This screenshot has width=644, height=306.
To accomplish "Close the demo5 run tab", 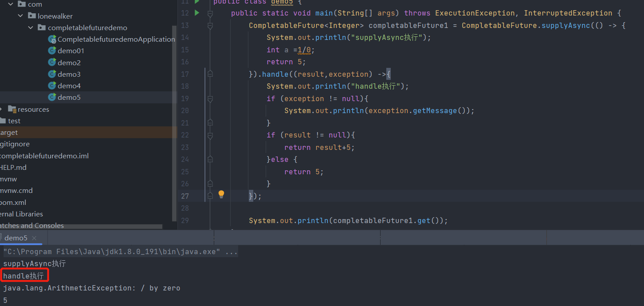I will pyautogui.click(x=34, y=238).
